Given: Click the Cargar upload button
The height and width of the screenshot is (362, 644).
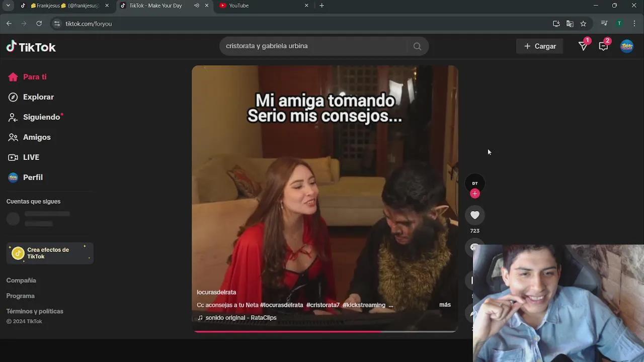Looking at the screenshot, I should 539,46.
